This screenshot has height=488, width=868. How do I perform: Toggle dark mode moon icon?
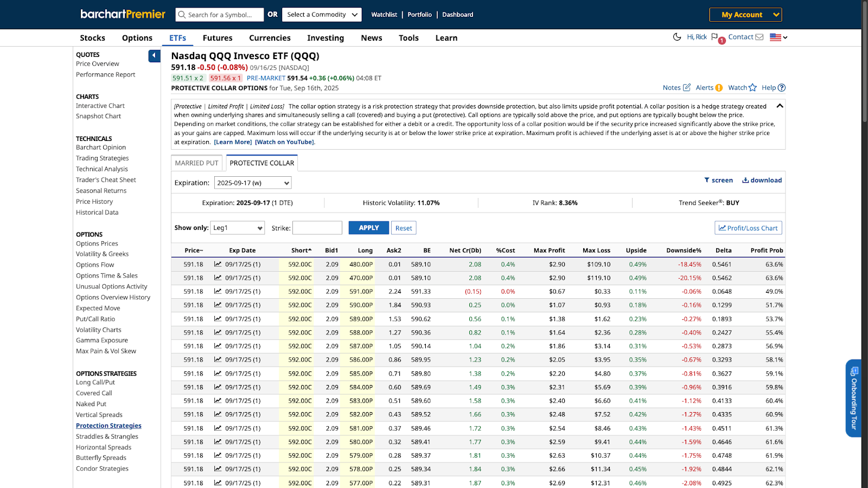[676, 37]
